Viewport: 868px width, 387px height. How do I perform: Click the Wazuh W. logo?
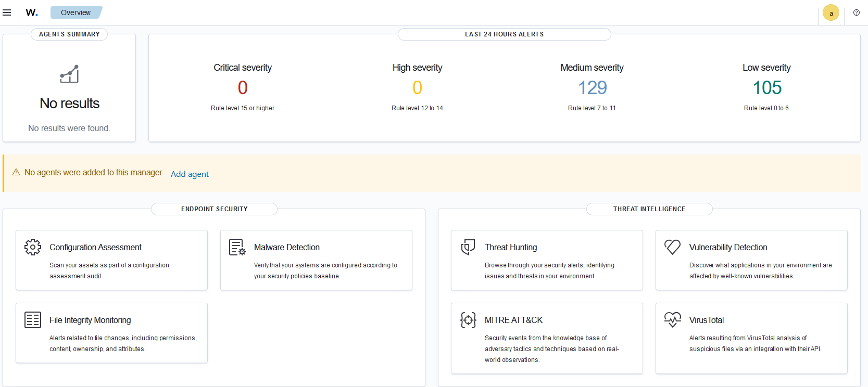(32, 12)
